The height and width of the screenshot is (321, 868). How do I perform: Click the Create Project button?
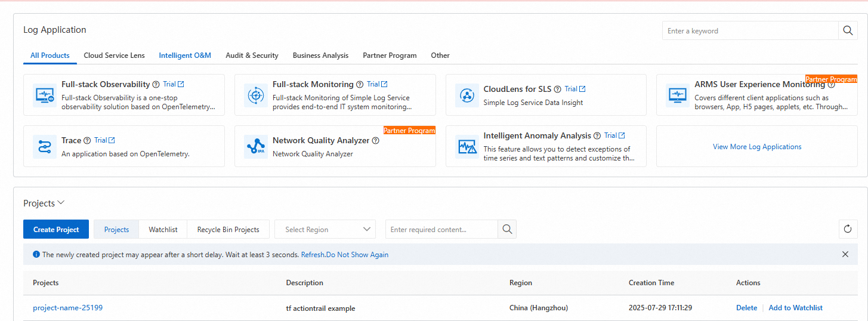point(56,229)
